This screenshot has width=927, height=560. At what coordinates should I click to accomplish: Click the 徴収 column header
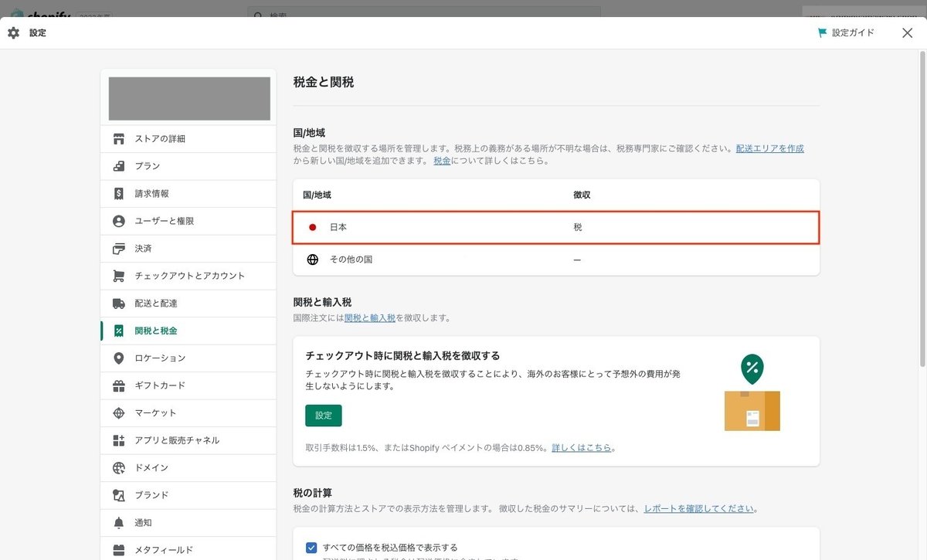tap(582, 195)
